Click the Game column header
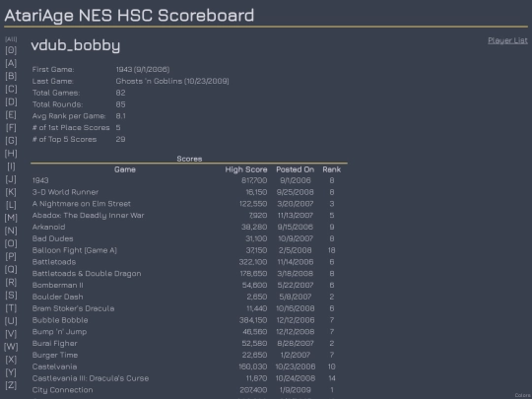Viewport: 532px width, 399px height. tap(125, 169)
